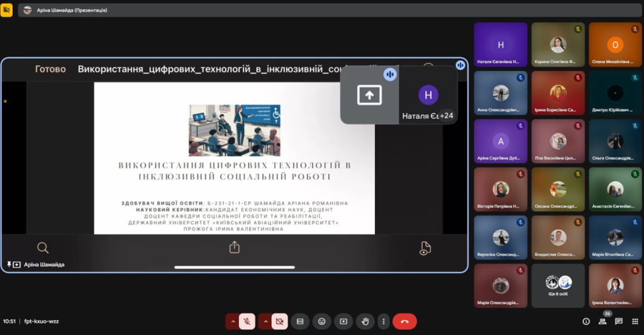644x335 pixels.
Task: Leave the call with red hang-up button
Action: coord(404,321)
